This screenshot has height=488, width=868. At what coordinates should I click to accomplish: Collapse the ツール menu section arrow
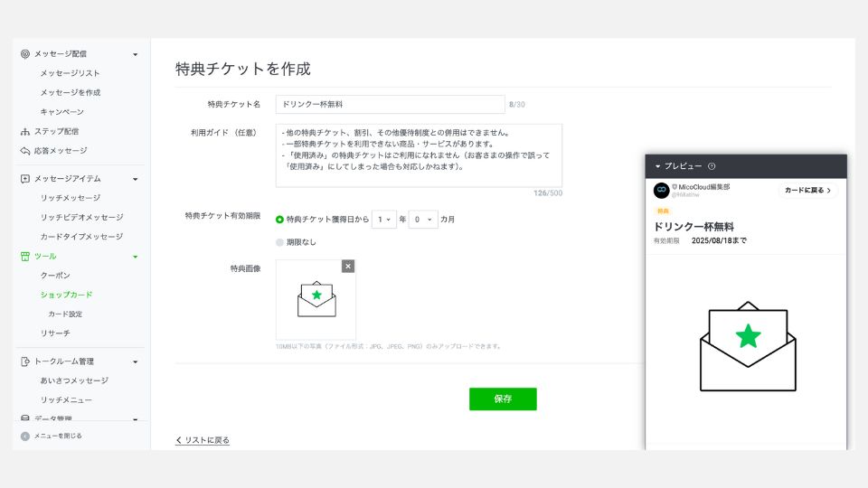136,257
